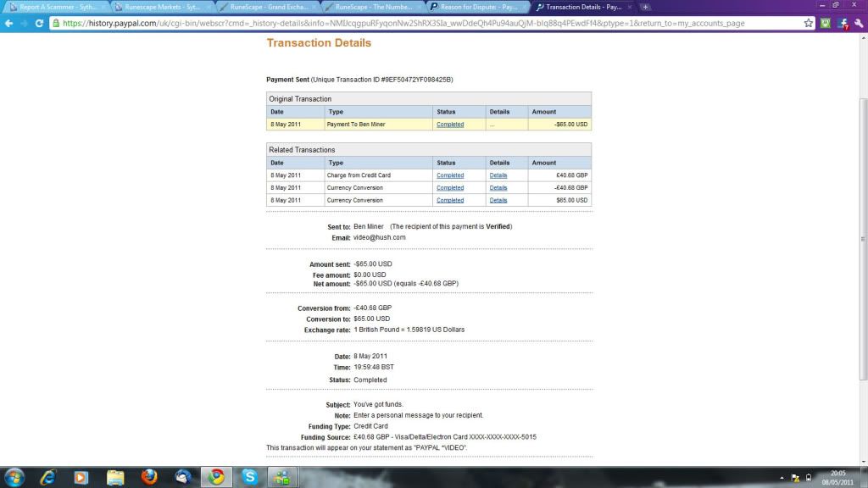The height and width of the screenshot is (488, 868).
Task: Click the green padlock security icon
Action: click(56, 23)
